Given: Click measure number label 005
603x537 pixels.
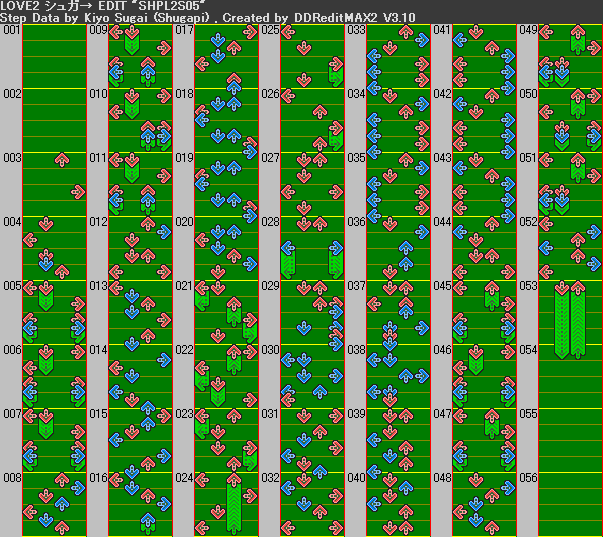Looking at the screenshot, I should (x=12, y=286).
